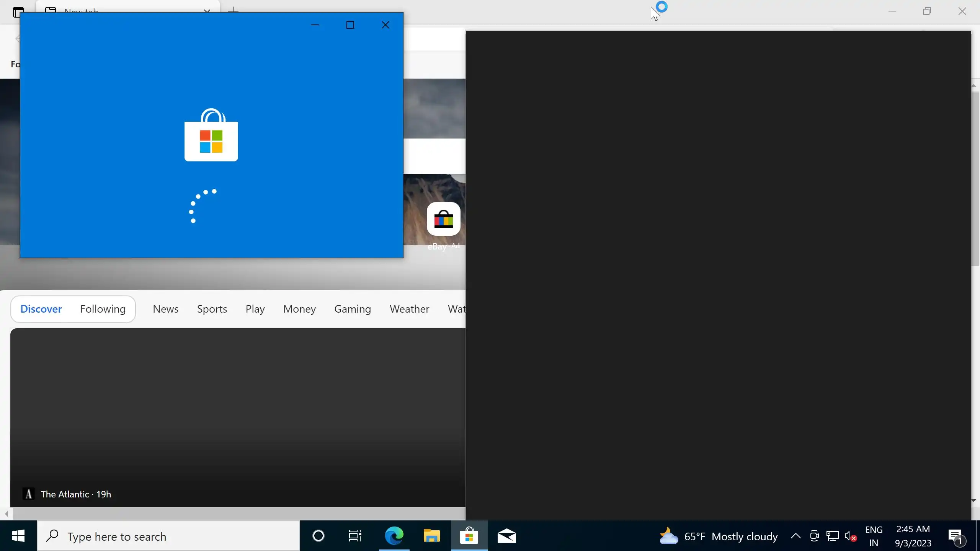Switch to the Following feed tab
Viewport: 980px width, 551px height.
103,309
